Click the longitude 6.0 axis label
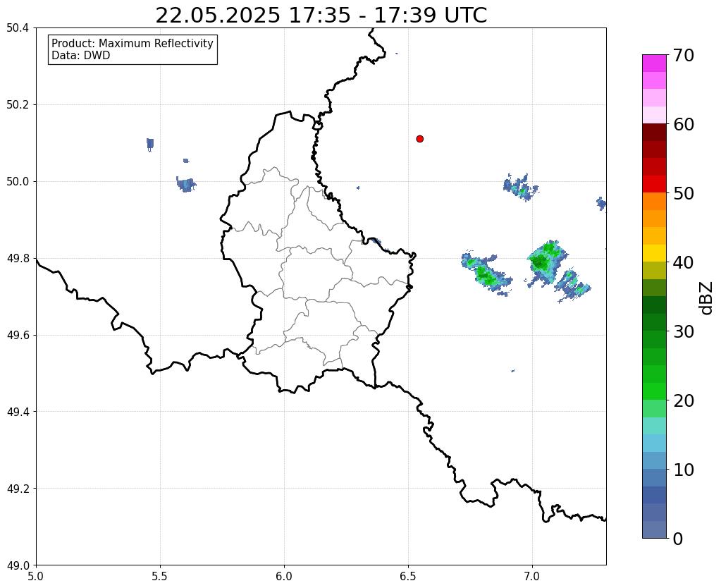Image resolution: width=721 pixels, height=588 pixels. tap(284, 576)
